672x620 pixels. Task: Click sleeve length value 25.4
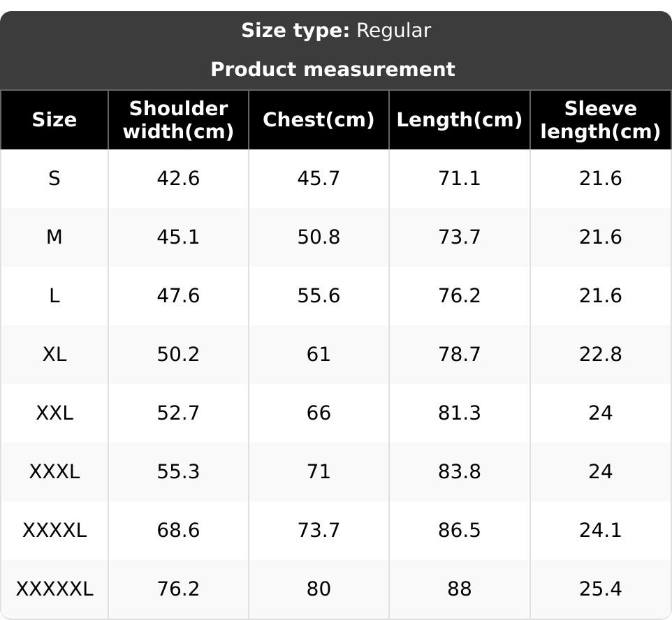[x=600, y=589]
